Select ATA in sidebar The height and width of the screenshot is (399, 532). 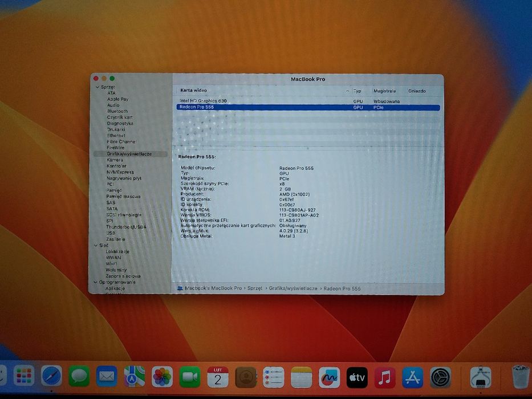111,93
